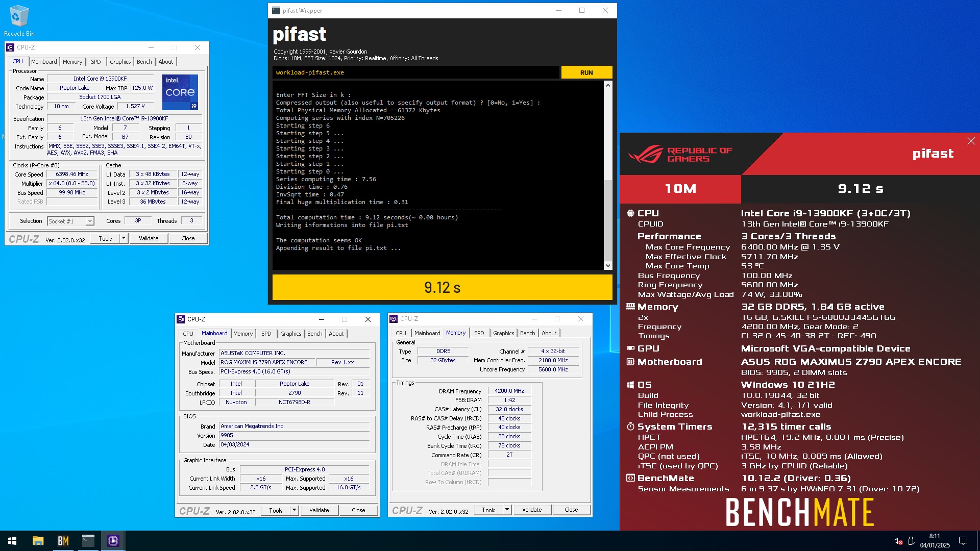The image size is (980, 551).
Task: Click the yellow RUN button in pifast
Action: click(586, 72)
